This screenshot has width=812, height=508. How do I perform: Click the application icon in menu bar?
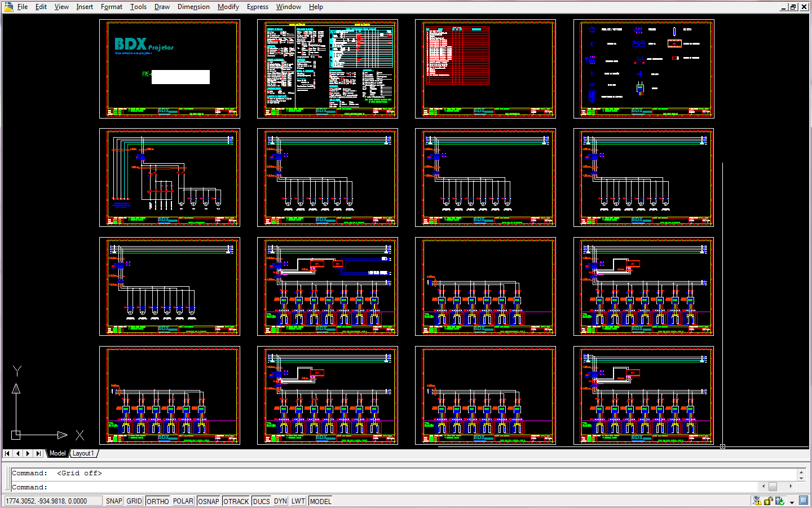[x=8, y=7]
